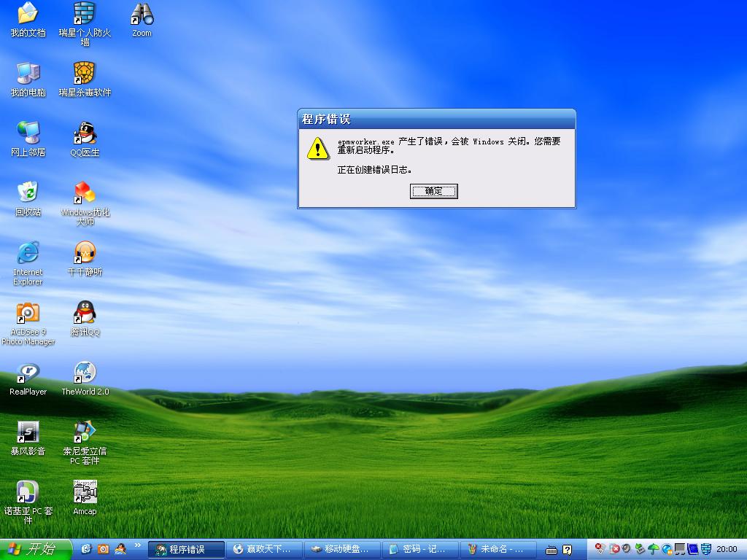The height and width of the screenshot is (560, 747).
Task: Select the TheWorld 2.0 browser icon
Action: tap(85, 378)
